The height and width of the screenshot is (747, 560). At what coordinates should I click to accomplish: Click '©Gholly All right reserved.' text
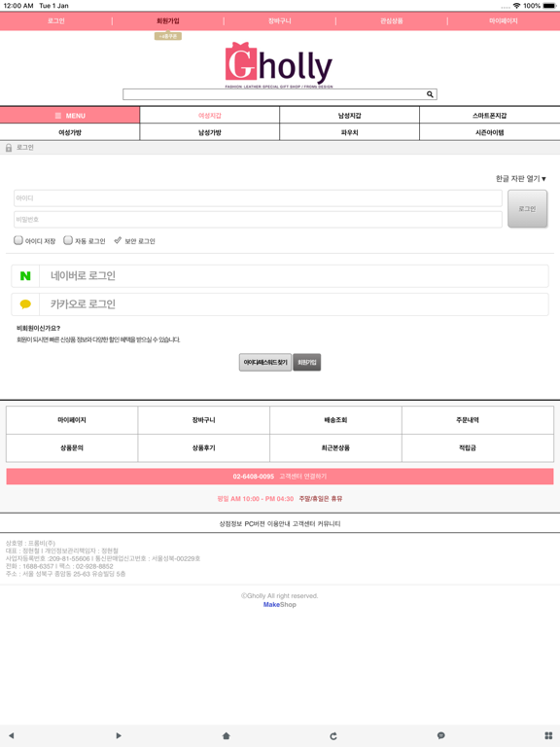pos(280,596)
